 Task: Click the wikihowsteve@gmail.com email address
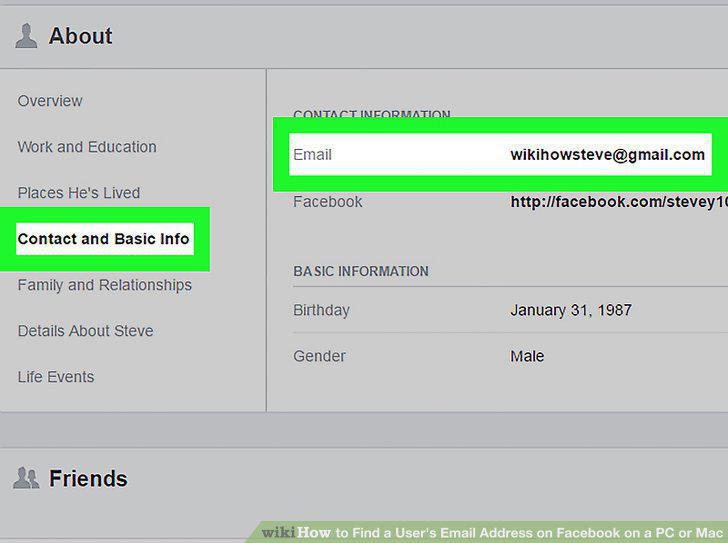[607, 155]
